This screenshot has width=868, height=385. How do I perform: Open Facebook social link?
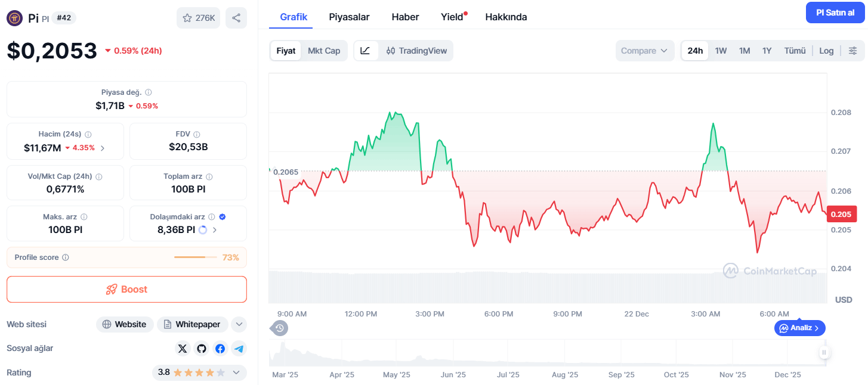tap(220, 349)
